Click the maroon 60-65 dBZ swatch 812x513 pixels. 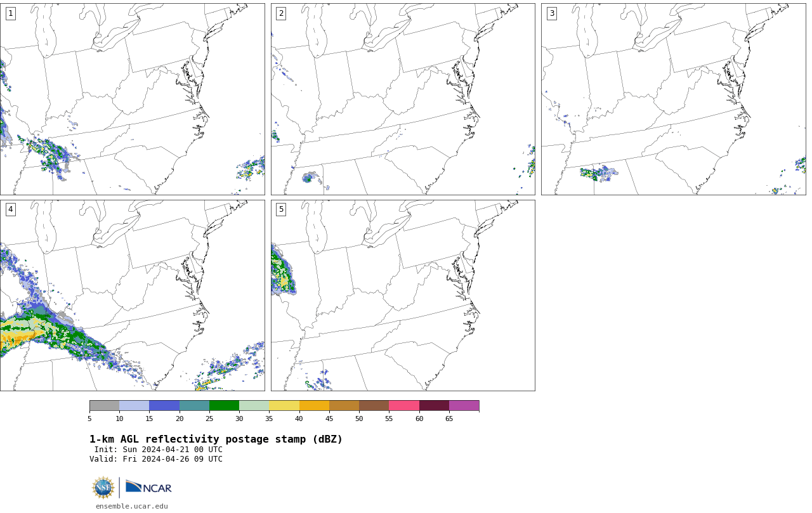point(434,406)
